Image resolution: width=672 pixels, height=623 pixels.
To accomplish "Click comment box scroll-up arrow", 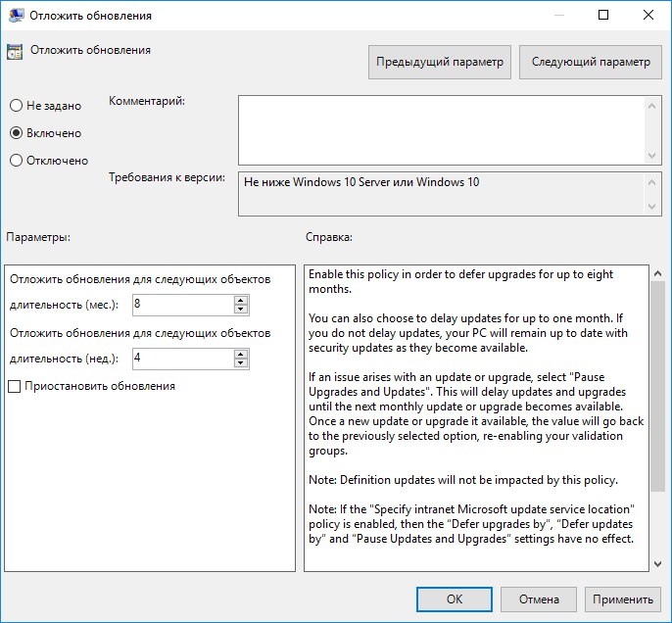I will tap(651, 106).
